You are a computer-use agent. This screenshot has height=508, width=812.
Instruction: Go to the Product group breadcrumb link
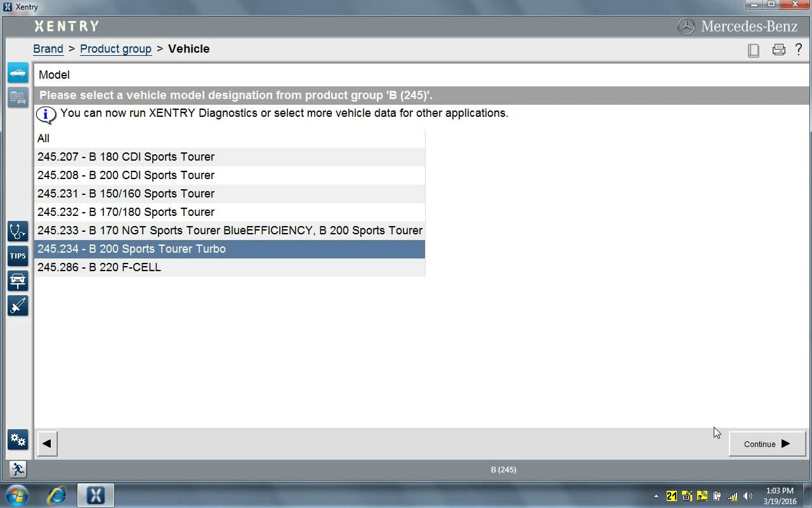click(x=115, y=49)
